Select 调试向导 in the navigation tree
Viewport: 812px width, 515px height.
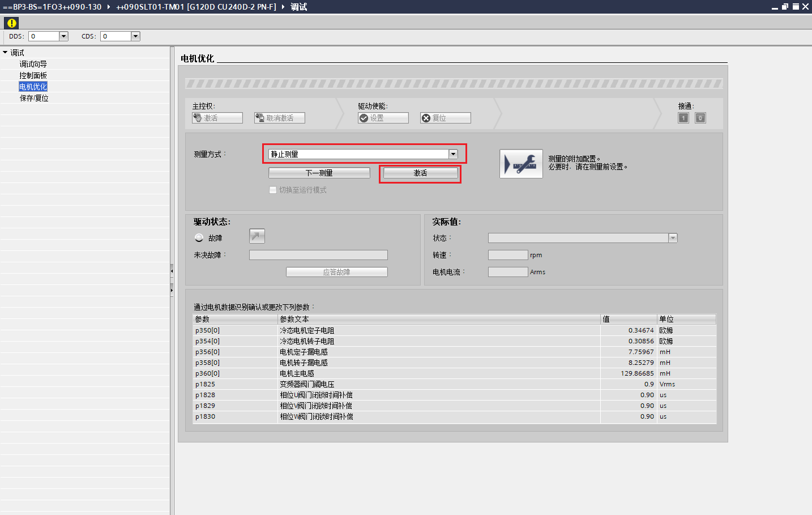click(x=33, y=64)
